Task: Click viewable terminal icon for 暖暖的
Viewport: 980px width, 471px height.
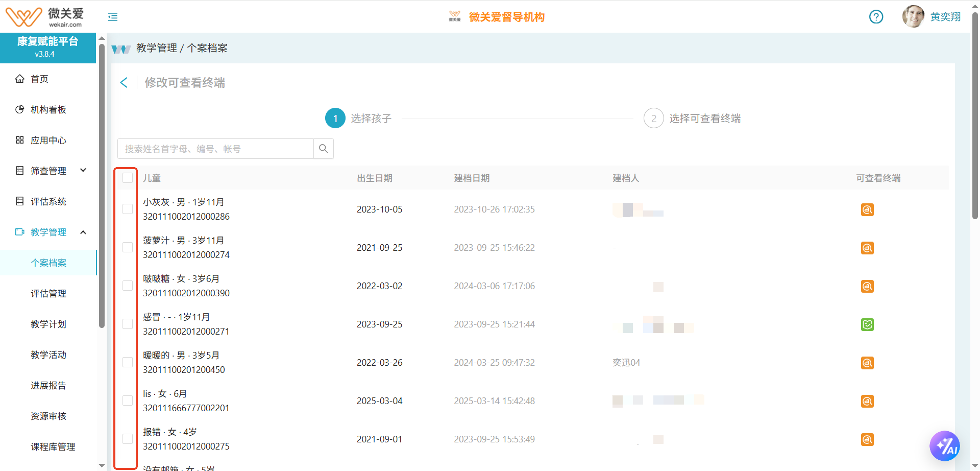Action: coord(867,363)
